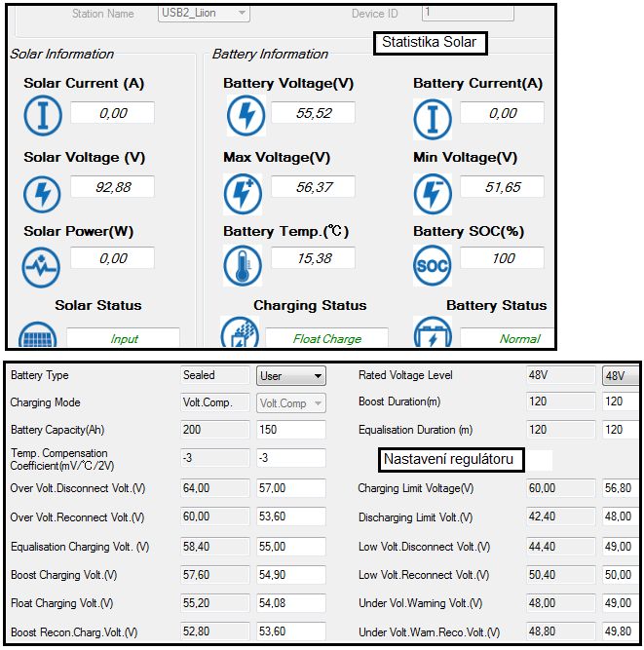Click the Solar Power waveform icon
Screen dimensions: 644x650
pos(42,266)
